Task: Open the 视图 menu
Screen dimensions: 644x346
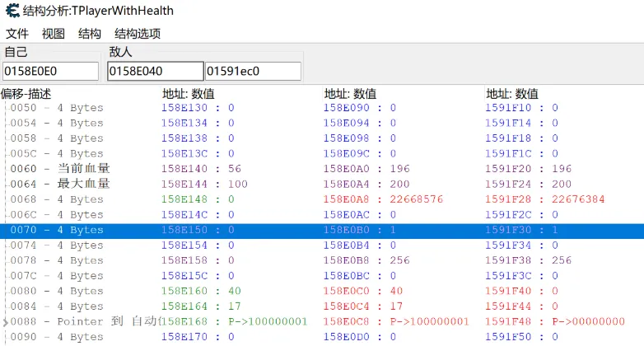Action: click(54, 34)
